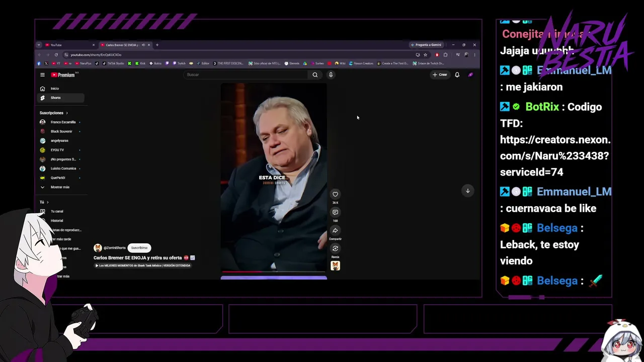The height and width of the screenshot is (362, 644).
Task: Open the Nexon Creators bookmark
Action: [361, 63]
